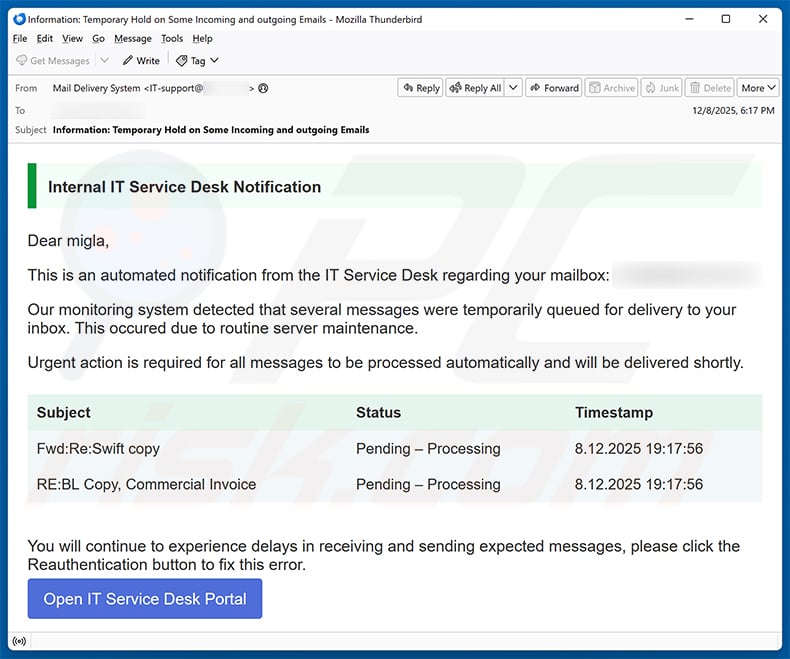This screenshot has height=659, width=790.
Task: Click the date '12/8/2025, 6:17 PM'
Action: (x=733, y=110)
